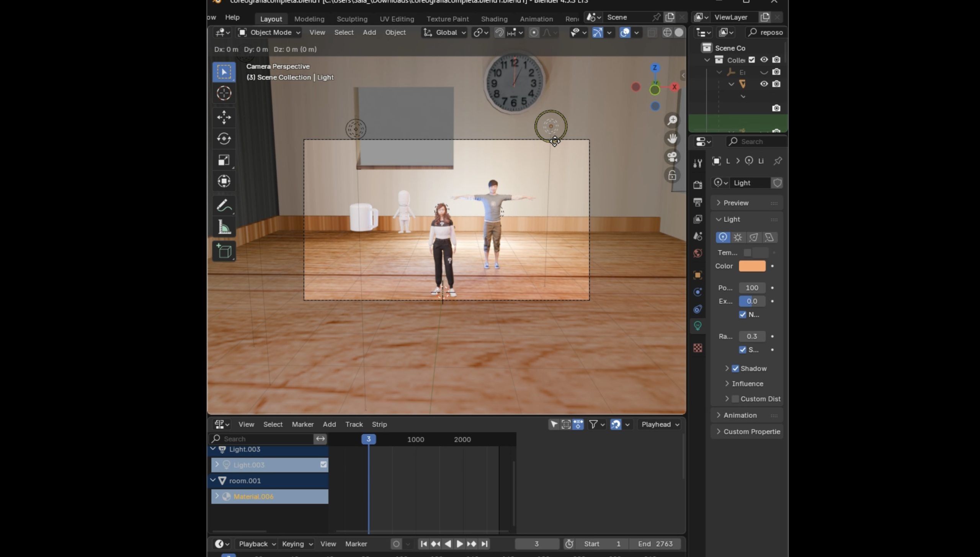Screen dimensions: 980x557
Task: Select Sun light type icon
Action: pos(738,237)
